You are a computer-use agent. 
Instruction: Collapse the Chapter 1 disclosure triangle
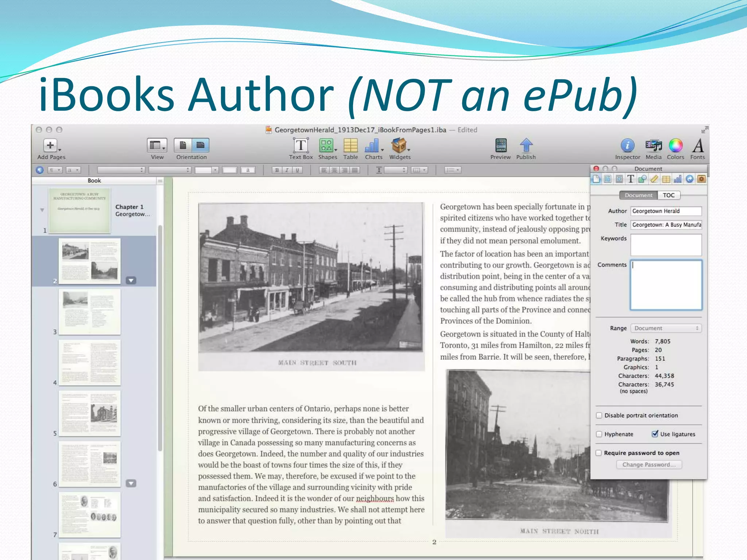point(42,210)
